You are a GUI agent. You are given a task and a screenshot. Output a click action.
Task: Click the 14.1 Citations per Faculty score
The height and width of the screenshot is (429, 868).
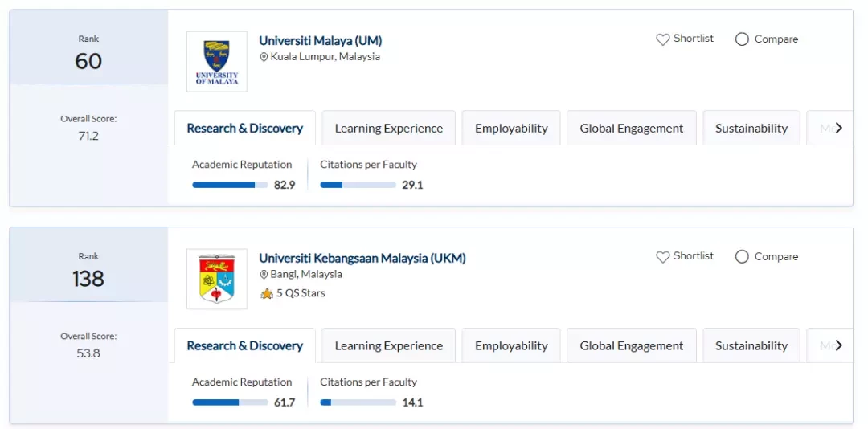click(412, 402)
